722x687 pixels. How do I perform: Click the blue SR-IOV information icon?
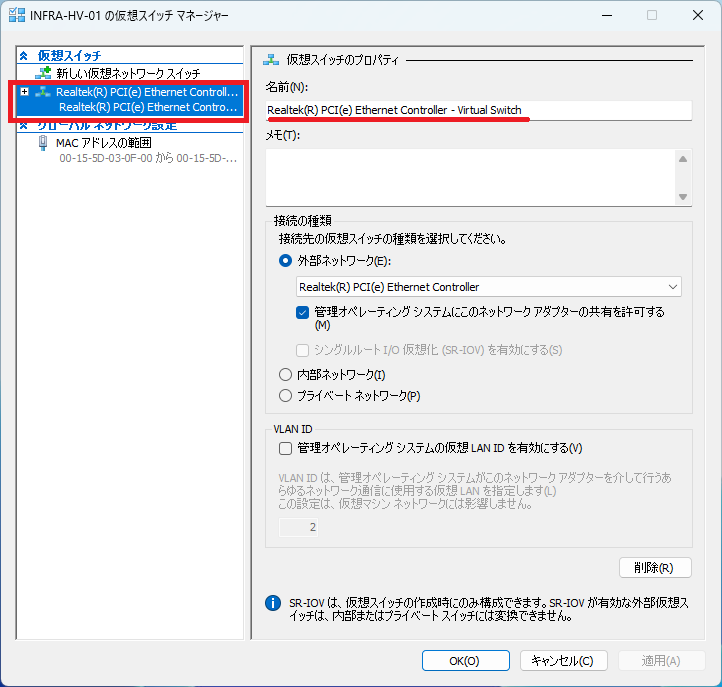(x=273, y=603)
